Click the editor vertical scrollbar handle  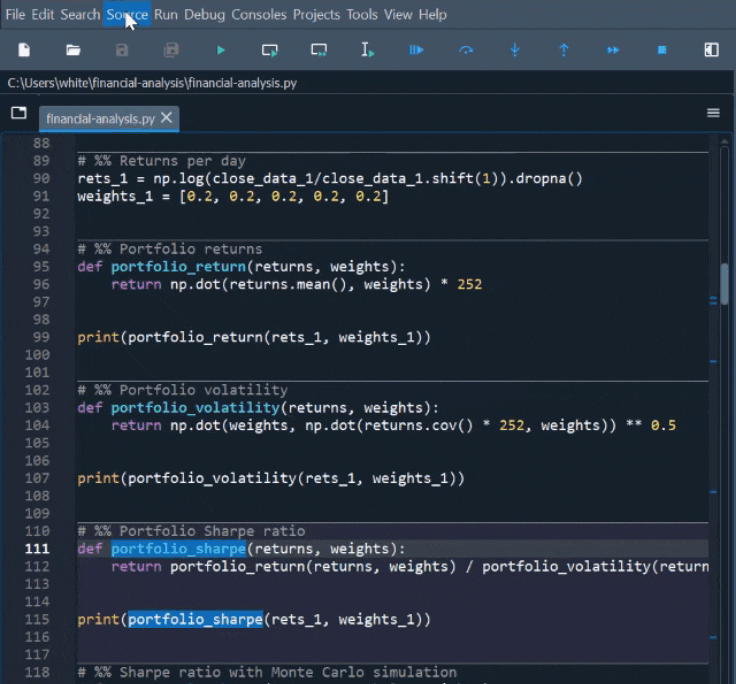tap(724, 284)
